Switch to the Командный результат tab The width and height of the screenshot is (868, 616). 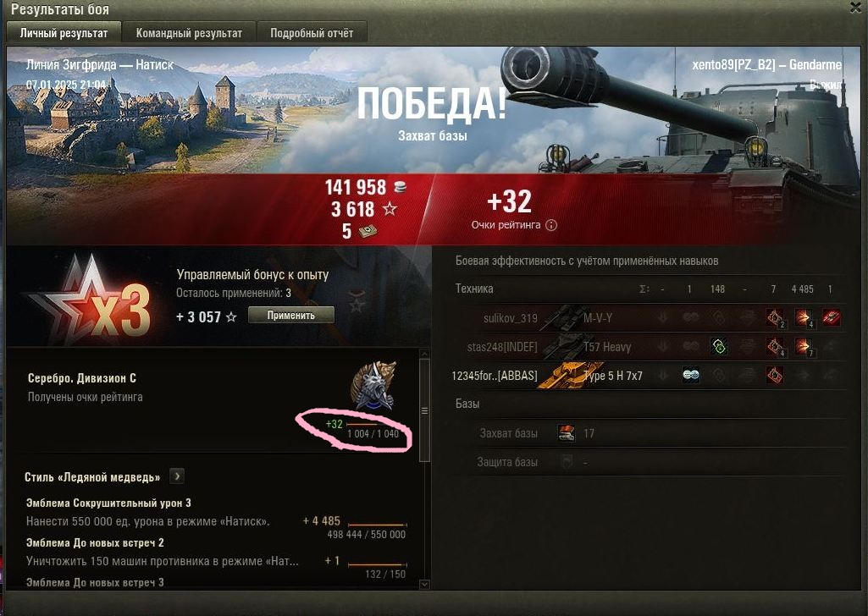coord(189,33)
